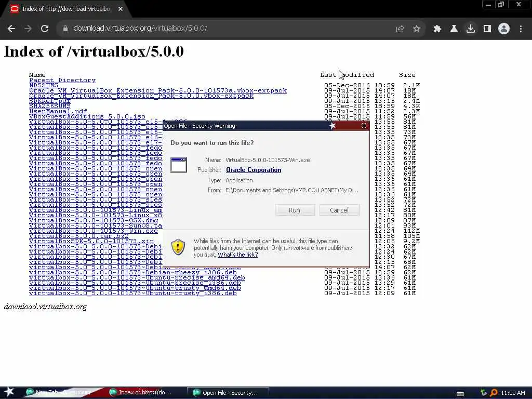Viewport: 532px width, 399px height.
Task: Reload the page with the refresh icon
Action: 45,29
